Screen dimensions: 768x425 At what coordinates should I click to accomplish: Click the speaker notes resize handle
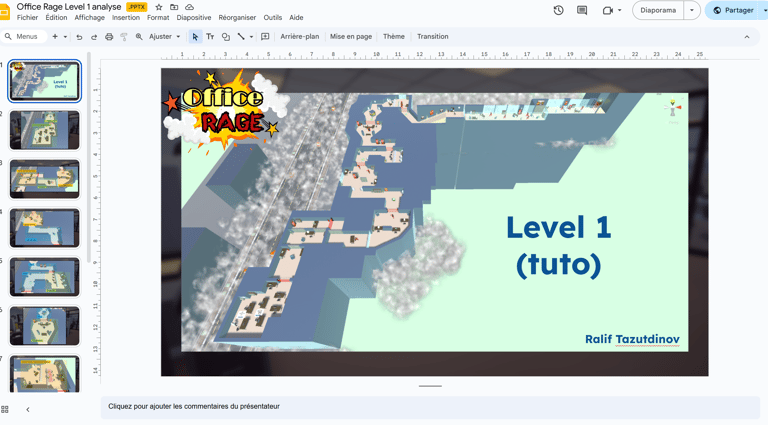click(430, 386)
